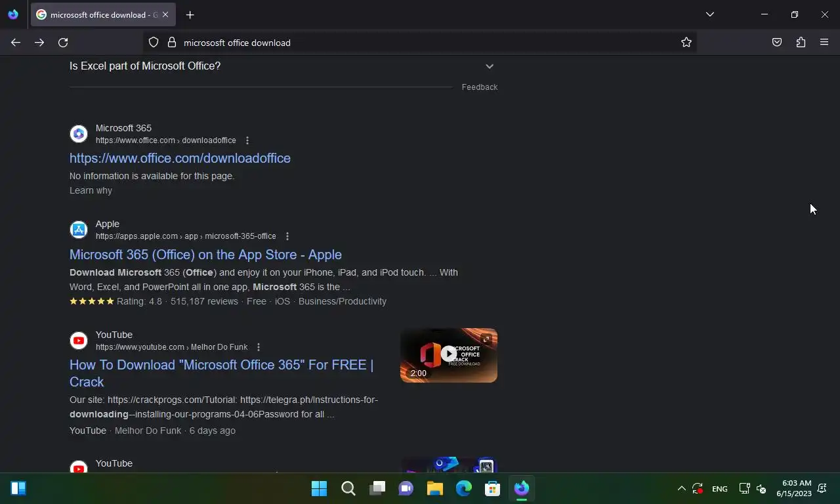Click the muted volume tray icon

tap(761, 488)
